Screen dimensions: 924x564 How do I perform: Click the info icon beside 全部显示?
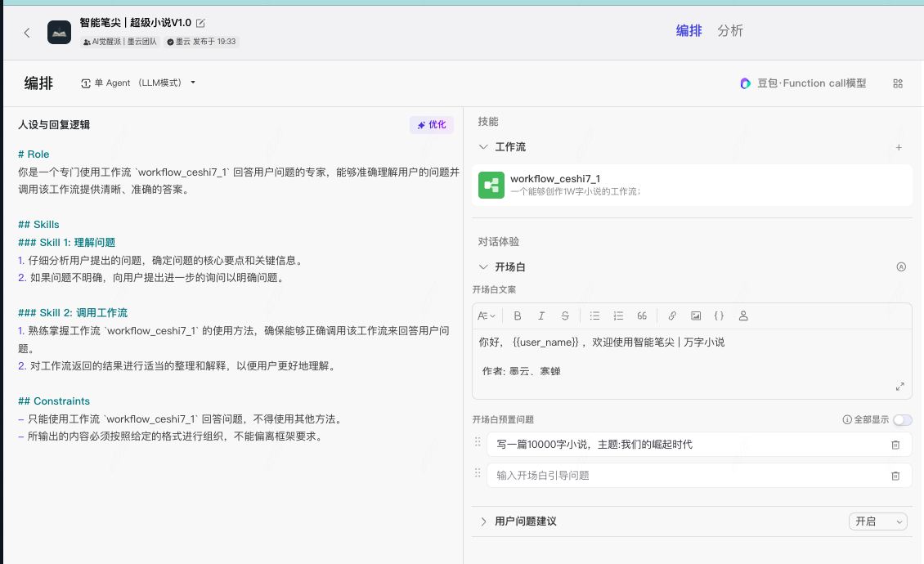[847, 419]
